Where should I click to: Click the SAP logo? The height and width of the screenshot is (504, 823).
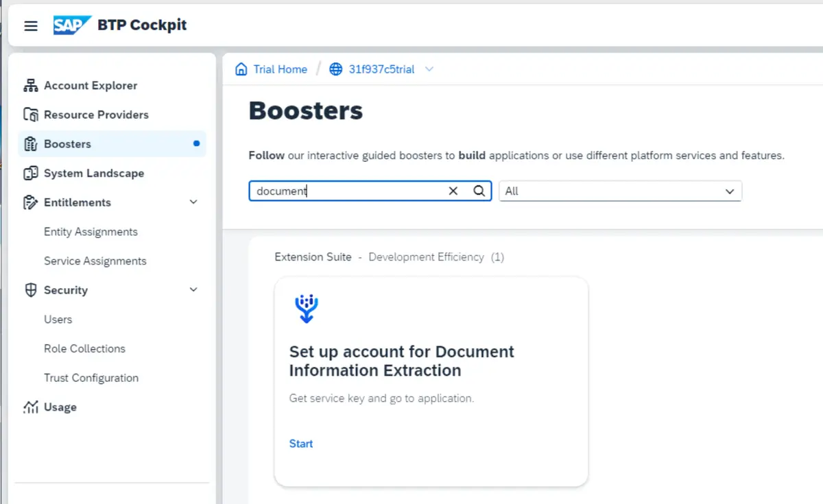coord(72,25)
